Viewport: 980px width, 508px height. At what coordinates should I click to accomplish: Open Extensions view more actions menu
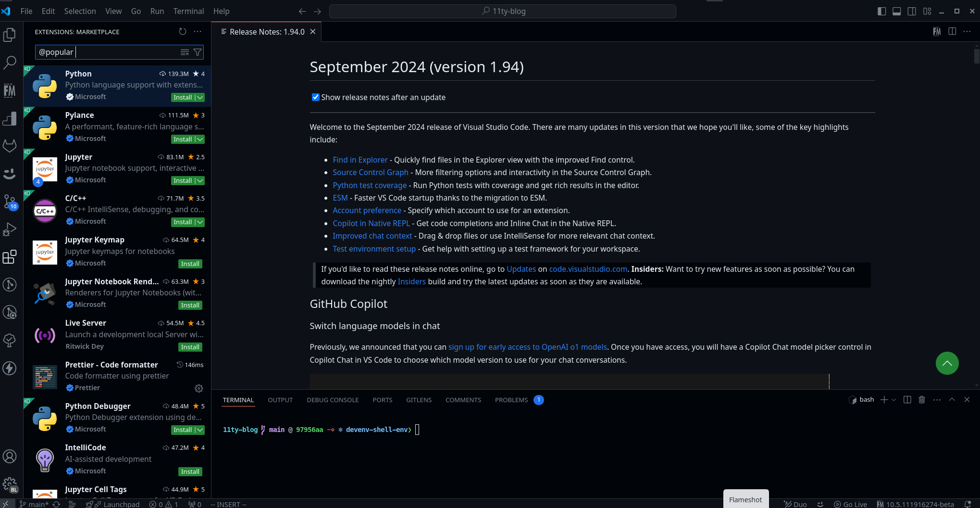[x=198, y=32]
